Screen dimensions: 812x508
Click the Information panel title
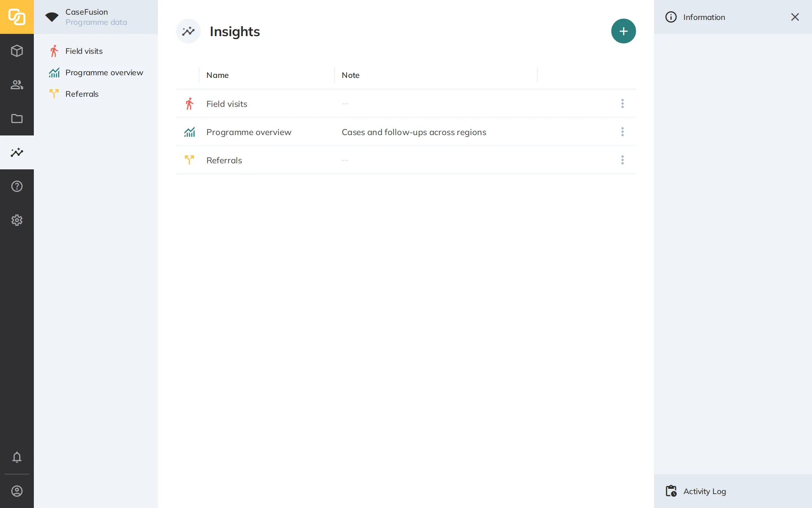click(704, 17)
